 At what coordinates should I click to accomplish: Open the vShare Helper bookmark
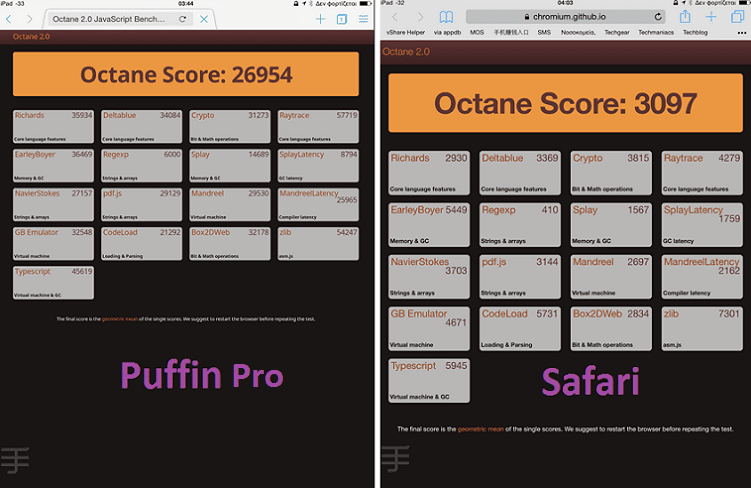coord(406,33)
